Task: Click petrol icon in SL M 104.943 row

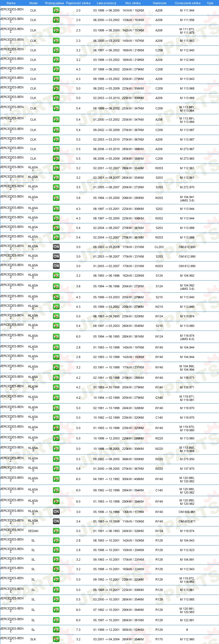Action: [56, 540]
